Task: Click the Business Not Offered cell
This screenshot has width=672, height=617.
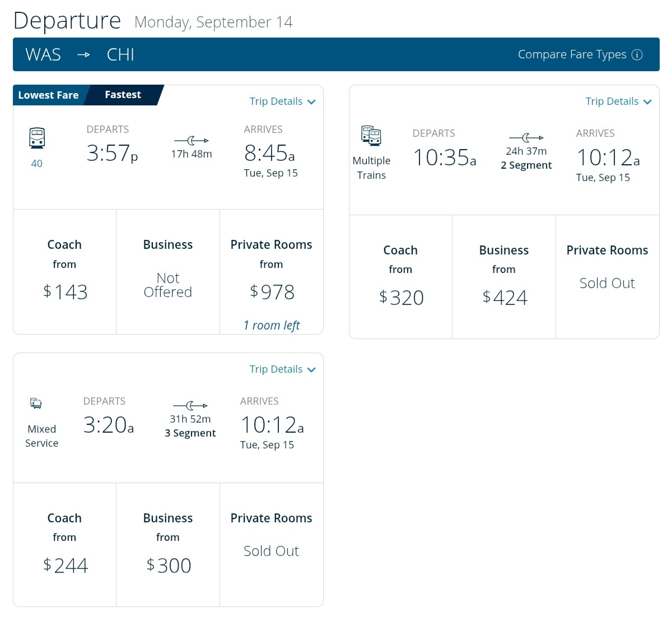Action: pos(168,272)
